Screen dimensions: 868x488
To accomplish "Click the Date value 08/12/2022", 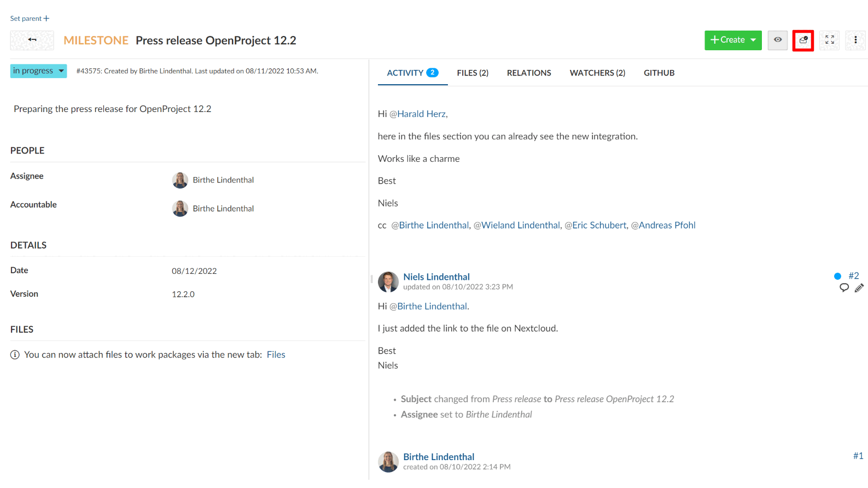I will (194, 271).
